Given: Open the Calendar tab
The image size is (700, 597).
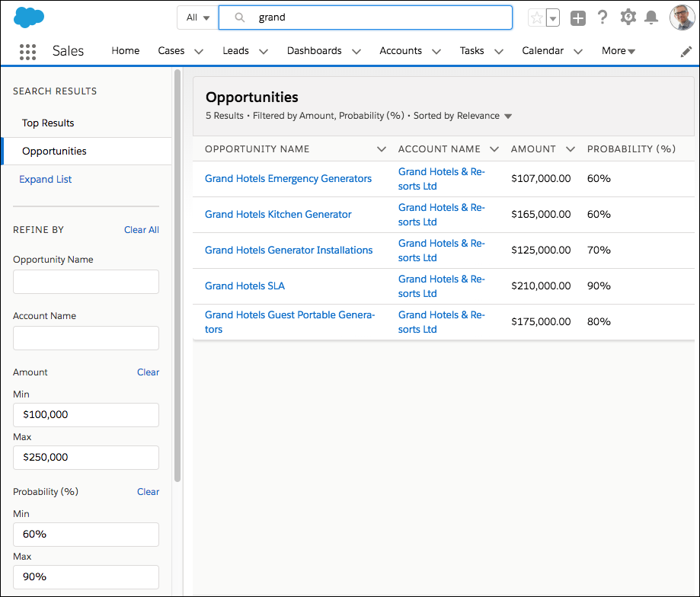Looking at the screenshot, I should 543,51.
